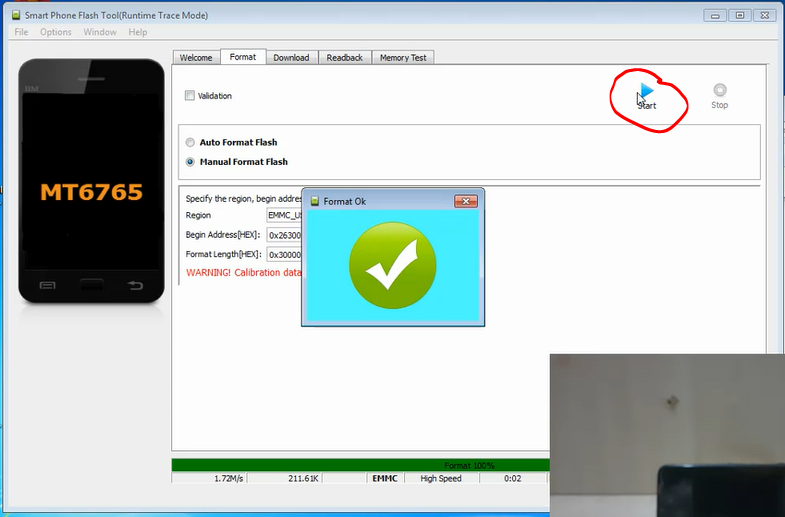Switch to the Readback tab
This screenshot has height=517, width=785.
point(344,58)
